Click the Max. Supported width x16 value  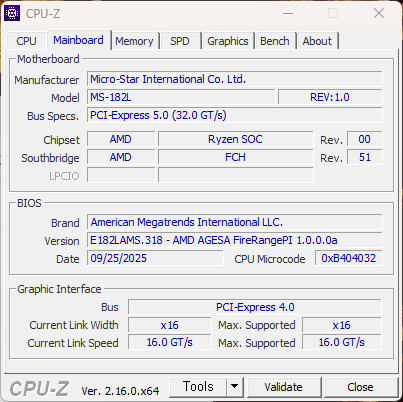(342, 325)
